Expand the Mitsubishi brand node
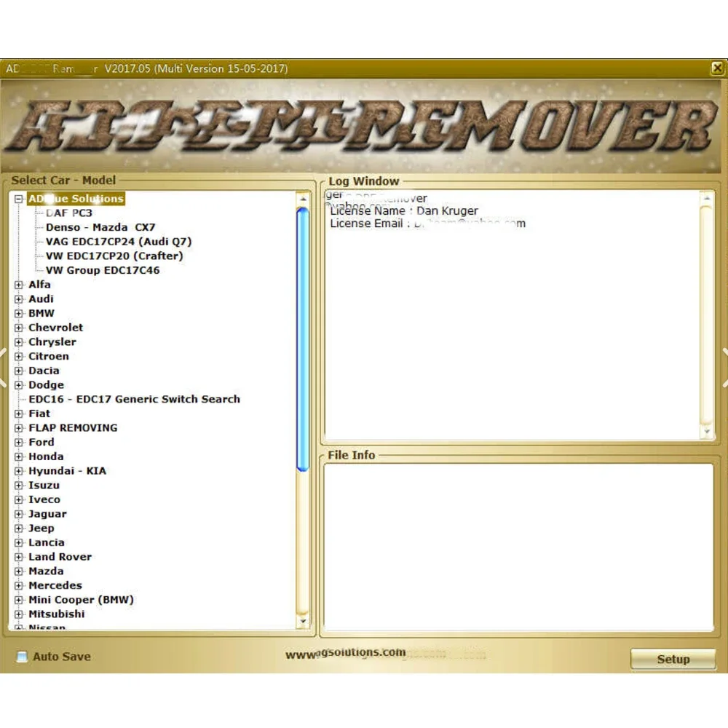 [19, 614]
